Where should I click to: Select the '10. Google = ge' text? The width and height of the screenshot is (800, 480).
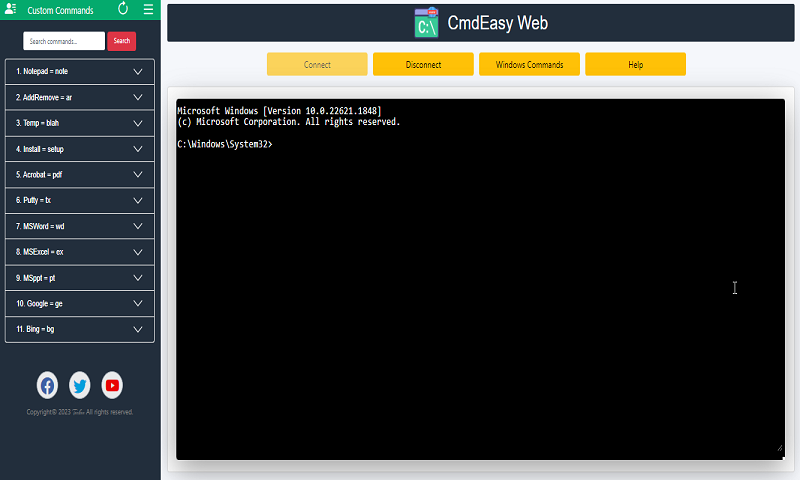pyautogui.click(x=39, y=304)
